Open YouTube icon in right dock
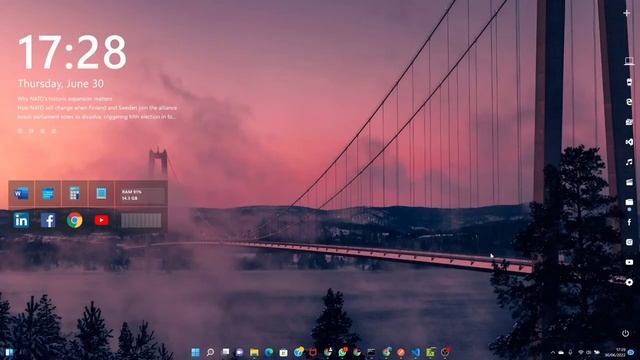This screenshot has height=360, width=640. pos(629,262)
